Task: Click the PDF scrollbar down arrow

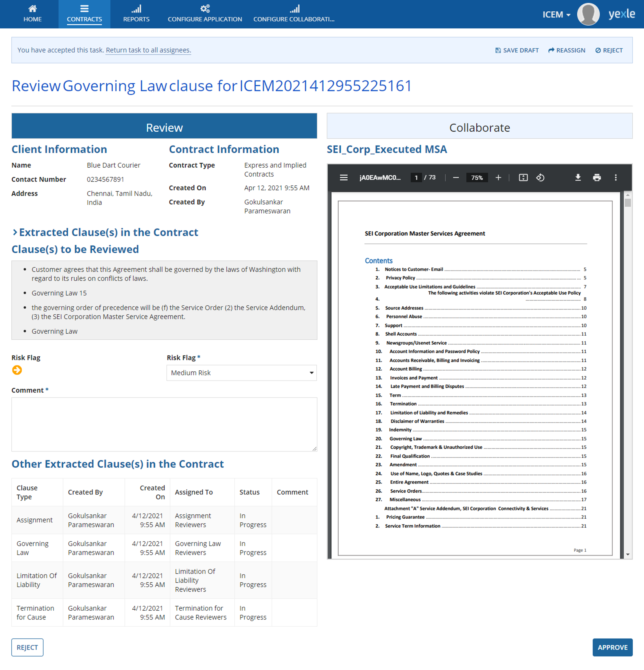Action: point(628,555)
